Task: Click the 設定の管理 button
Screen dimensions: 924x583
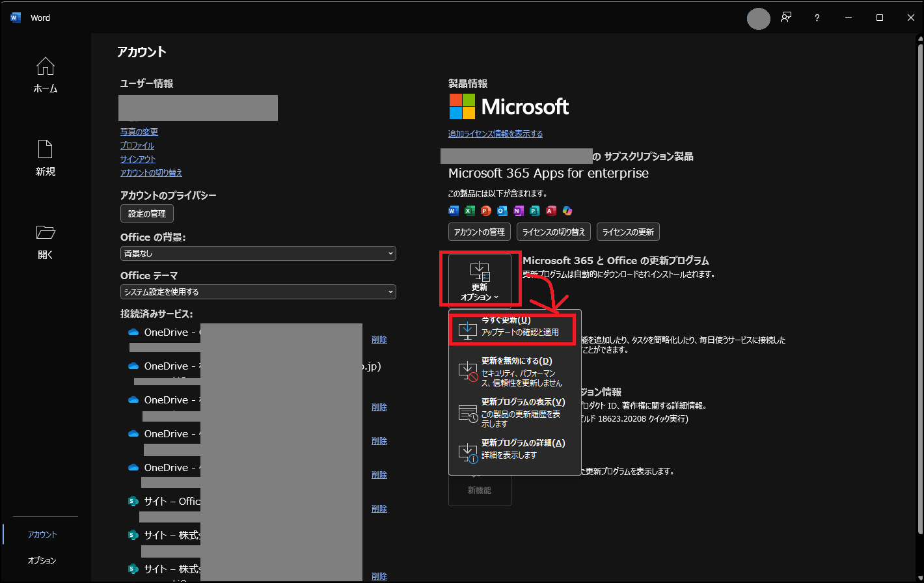Action: (x=147, y=213)
